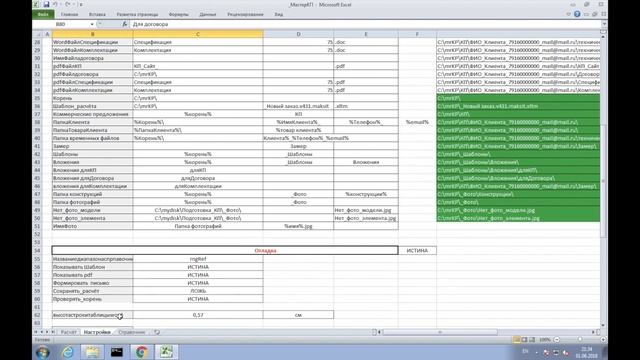Switch to Normal view in status bar
Image resolution: width=640 pixels, height=360 pixels.
517,340
